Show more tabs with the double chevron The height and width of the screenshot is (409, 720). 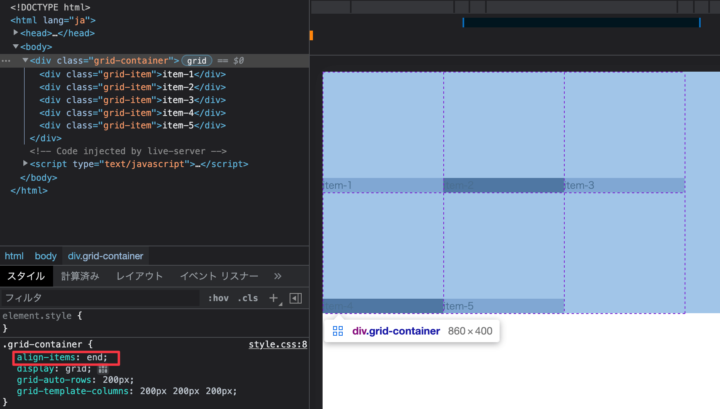[x=277, y=276]
